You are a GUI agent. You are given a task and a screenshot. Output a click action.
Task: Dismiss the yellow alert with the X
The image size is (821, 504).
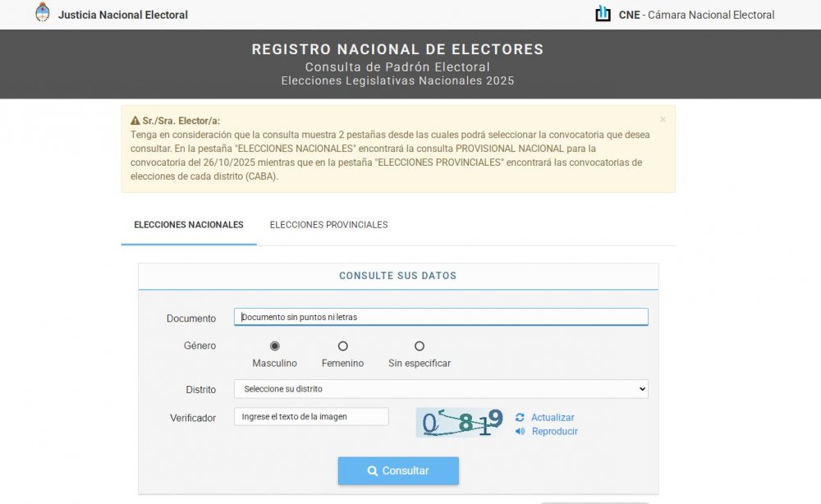[663, 119]
